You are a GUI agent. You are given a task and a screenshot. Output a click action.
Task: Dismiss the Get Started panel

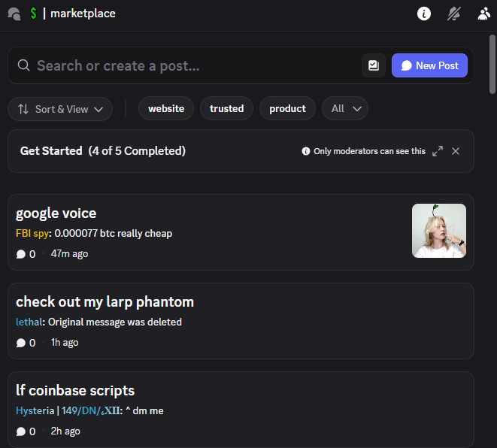[x=456, y=151]
